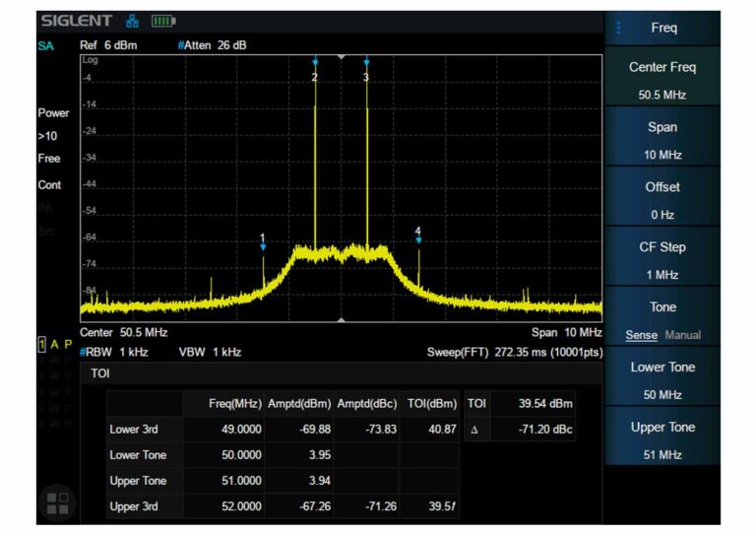Select marker 1 on the lower 3rd product
Screen dimensions: 756x535
pos(263,242)
